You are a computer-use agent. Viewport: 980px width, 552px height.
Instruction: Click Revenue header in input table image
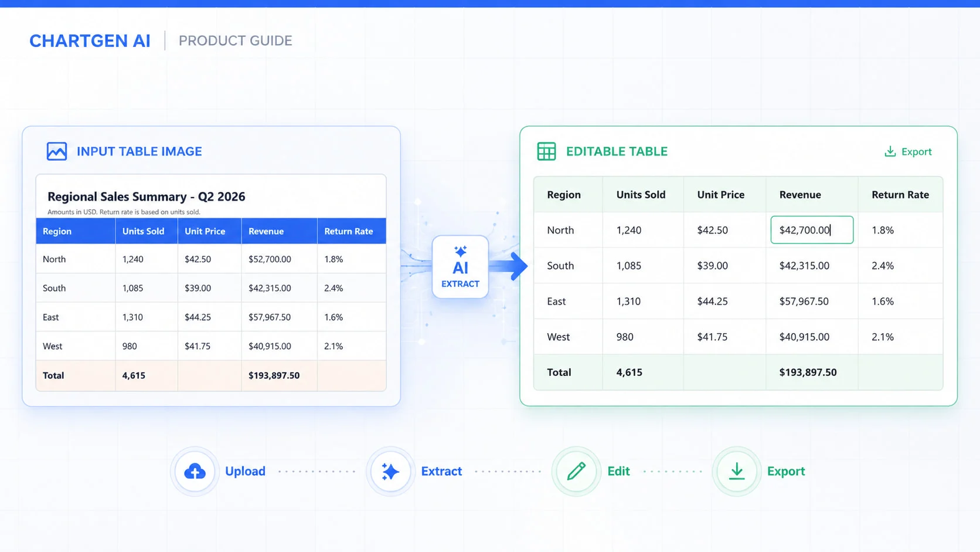tap(266, 231)
